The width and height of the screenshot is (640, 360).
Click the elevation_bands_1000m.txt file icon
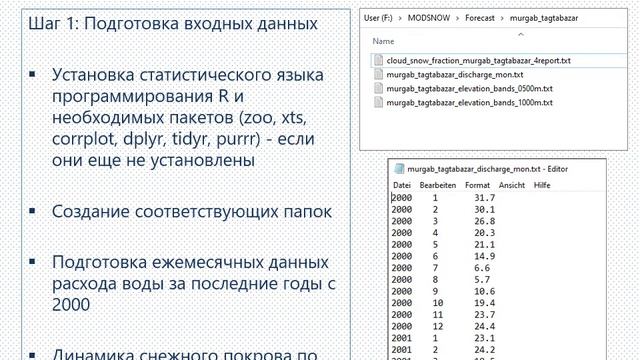coord(378,102)
